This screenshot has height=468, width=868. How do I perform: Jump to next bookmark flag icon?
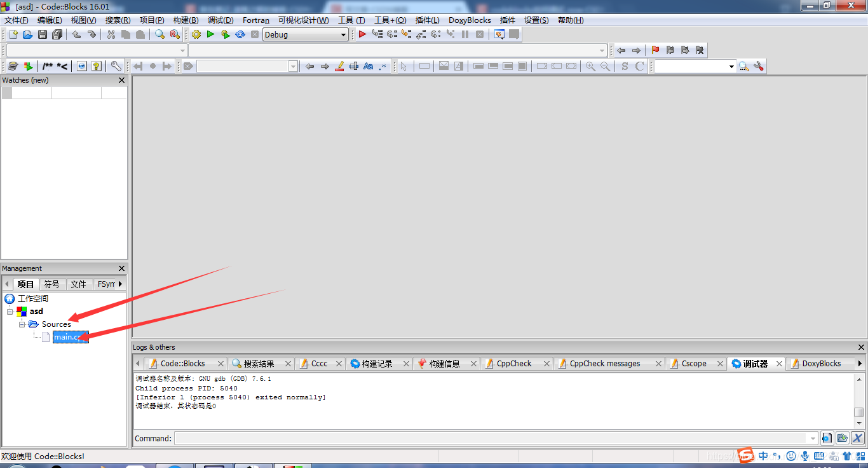685,50
